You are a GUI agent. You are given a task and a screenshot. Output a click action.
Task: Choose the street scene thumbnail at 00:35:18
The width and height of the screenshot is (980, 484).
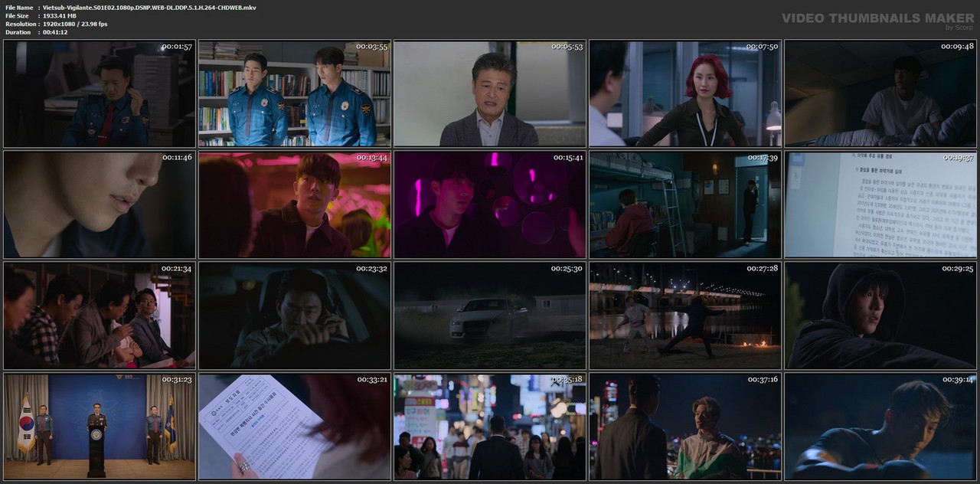coord(490,427)
